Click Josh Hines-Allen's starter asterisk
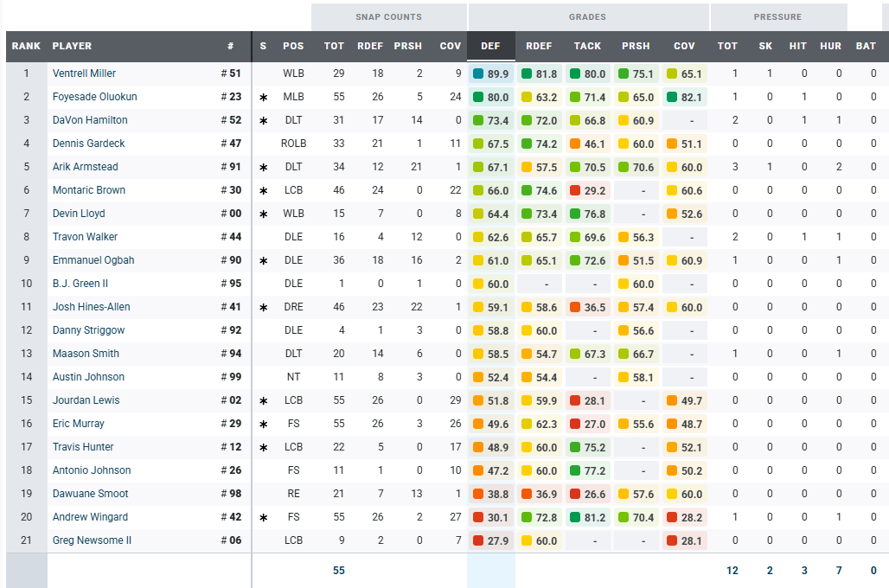Viewport: 889px width, 588px height. point(263,308)
